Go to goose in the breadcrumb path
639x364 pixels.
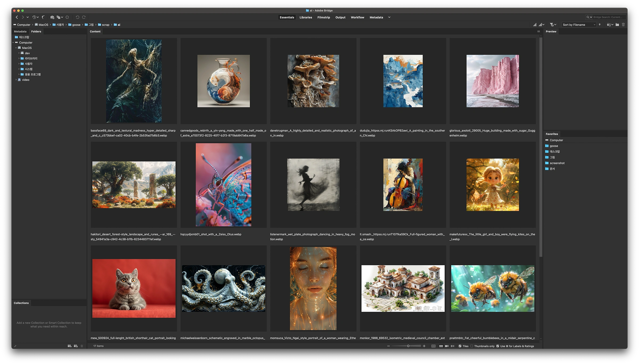pos(74,25)
